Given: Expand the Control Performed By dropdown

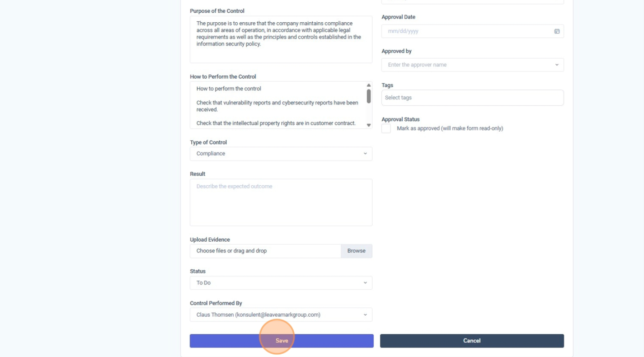Looking at the screenshot, I should [364, 314].
